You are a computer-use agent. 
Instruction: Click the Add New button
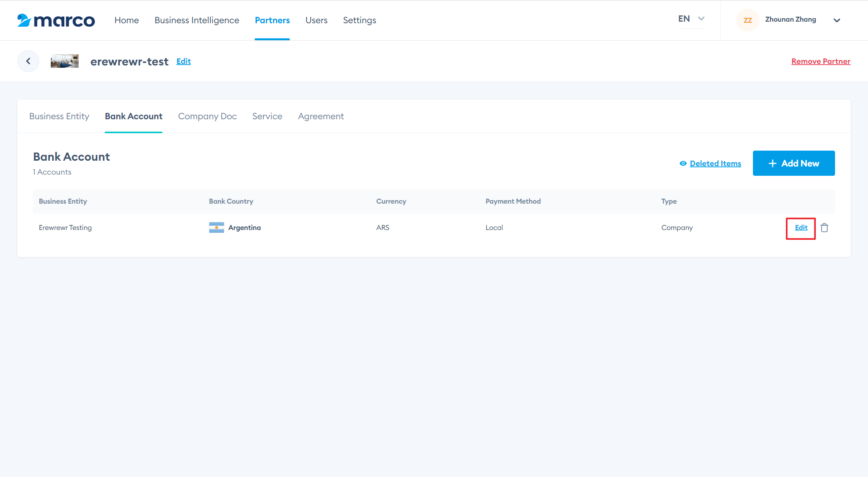(794, 163)
